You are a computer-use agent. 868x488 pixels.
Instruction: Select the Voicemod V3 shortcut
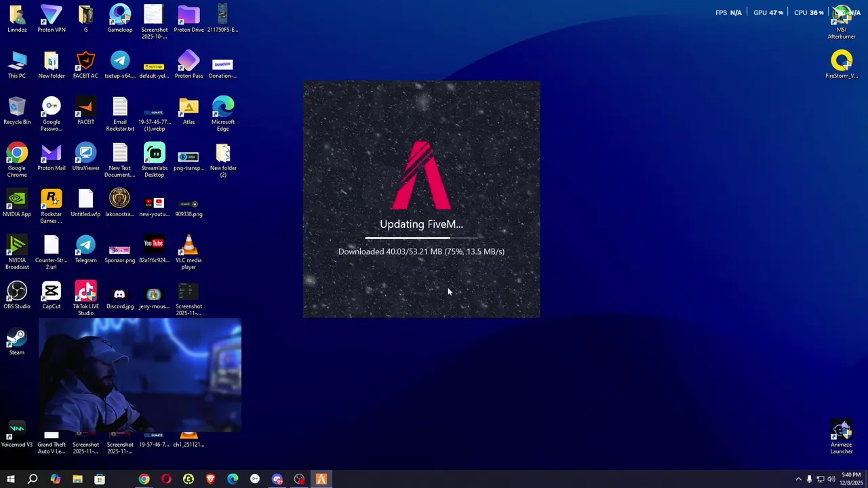tap(17, 434)
